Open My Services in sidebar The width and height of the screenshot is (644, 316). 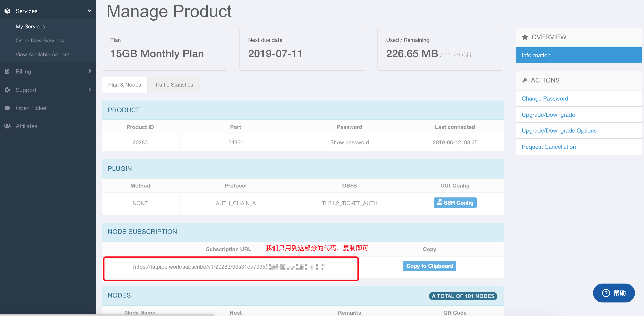(30, 26)
